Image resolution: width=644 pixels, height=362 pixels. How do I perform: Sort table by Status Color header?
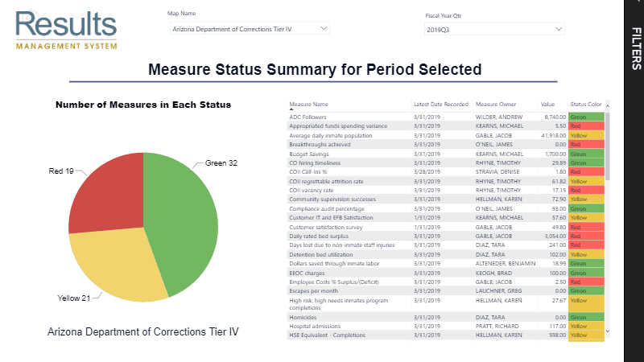pyautogui.click(x=586, y=105)
